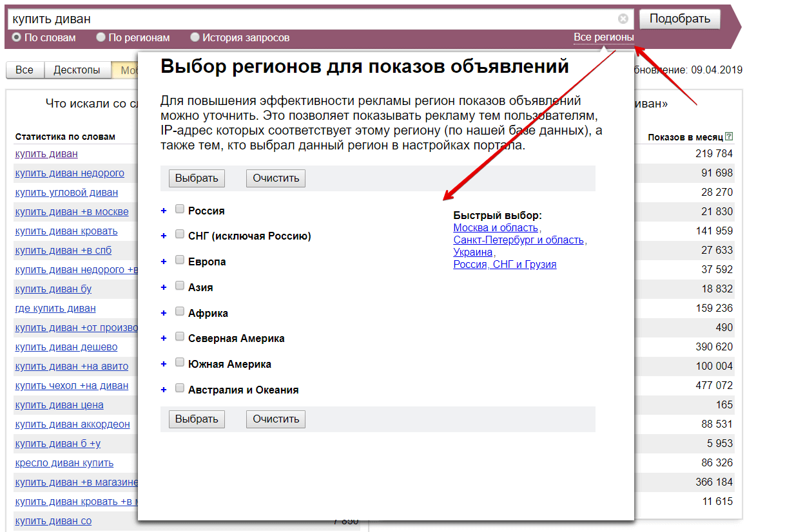
Task: Open the Все регионы region selector
Action: [x=603, y=37]
